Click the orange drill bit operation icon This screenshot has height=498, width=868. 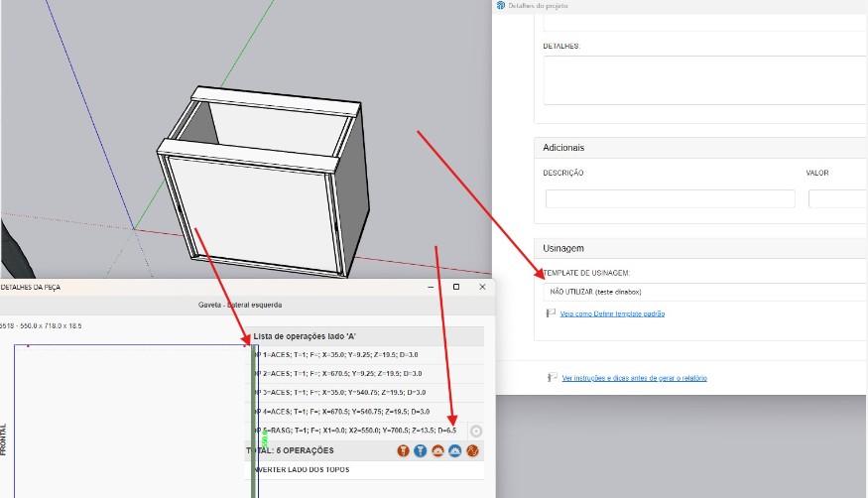(404, 450)
